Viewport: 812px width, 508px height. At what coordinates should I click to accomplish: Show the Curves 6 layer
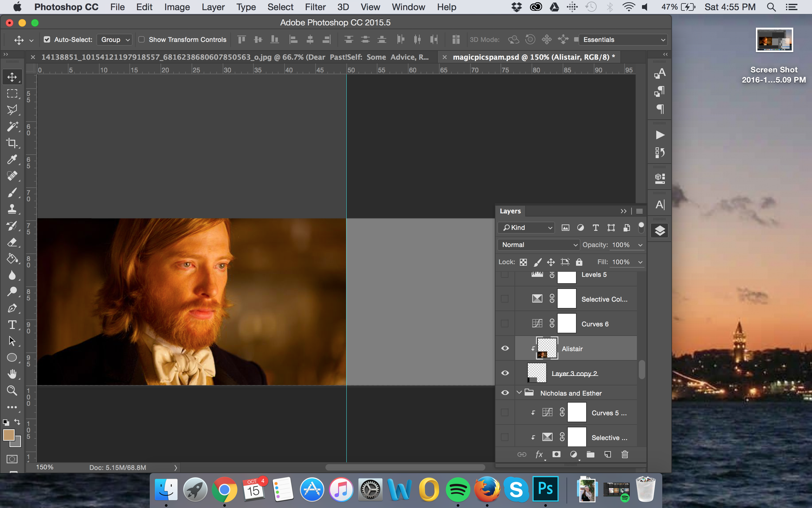[x=505, y=324]
